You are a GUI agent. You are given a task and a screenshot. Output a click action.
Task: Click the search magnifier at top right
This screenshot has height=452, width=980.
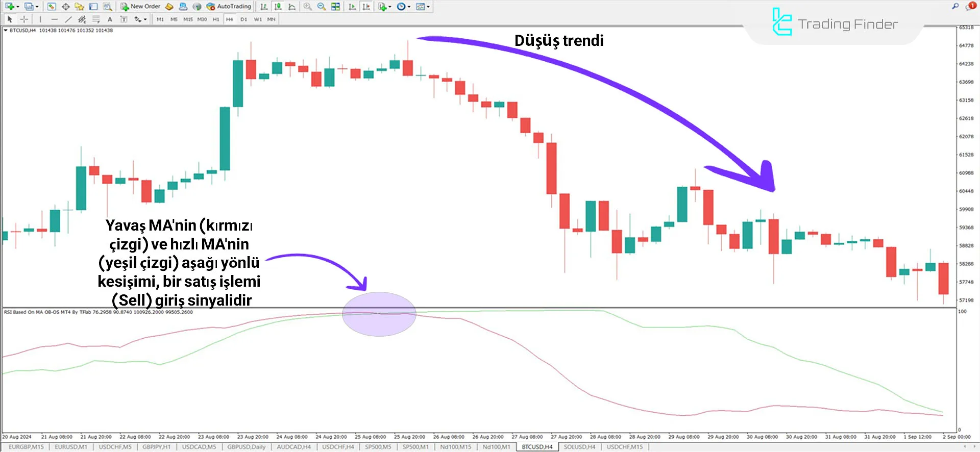(955, 6)
